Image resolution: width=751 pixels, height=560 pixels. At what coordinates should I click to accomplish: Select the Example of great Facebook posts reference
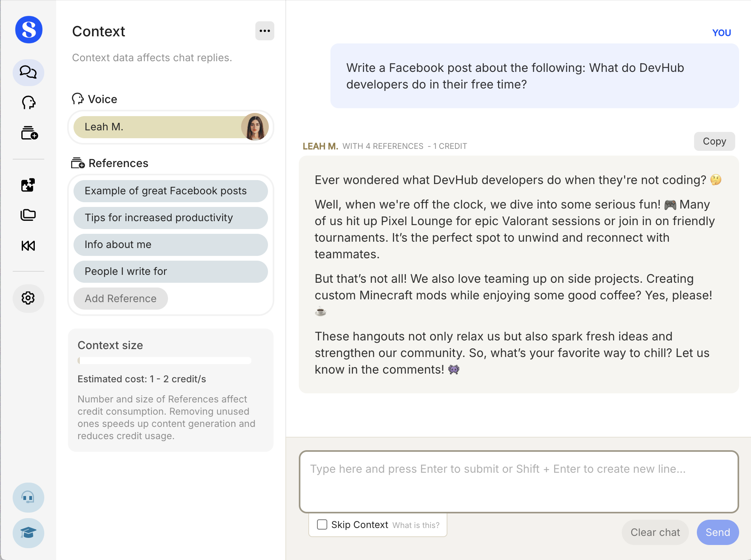point(171,191)
